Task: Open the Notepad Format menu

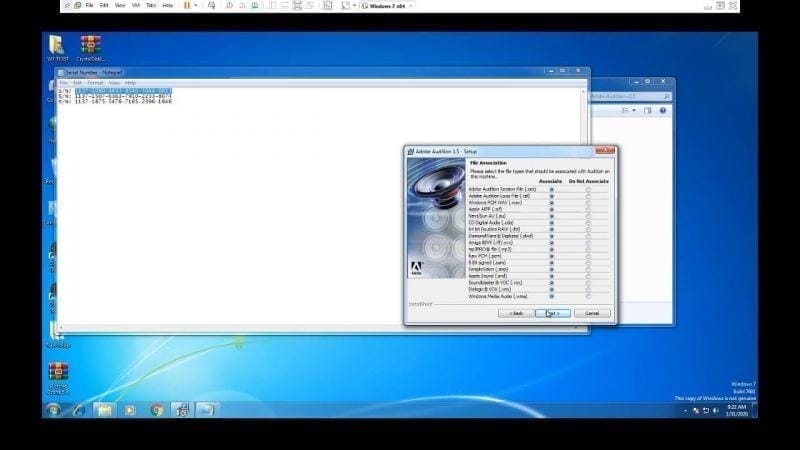Action: (95, 83)
